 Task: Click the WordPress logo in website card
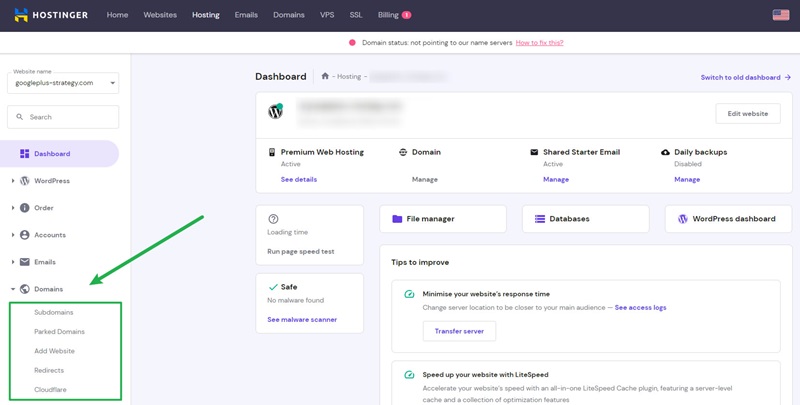click(276, 112)
